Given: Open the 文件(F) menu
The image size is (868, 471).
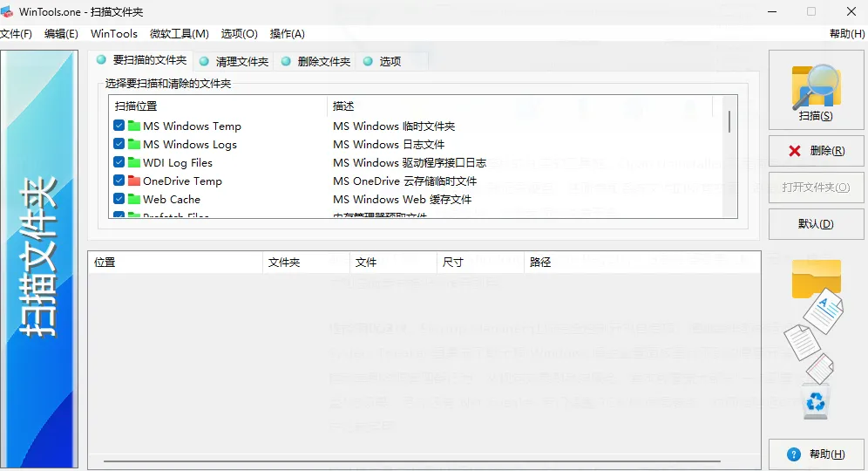Looking at the screenshot, I should tap(16, 34).
